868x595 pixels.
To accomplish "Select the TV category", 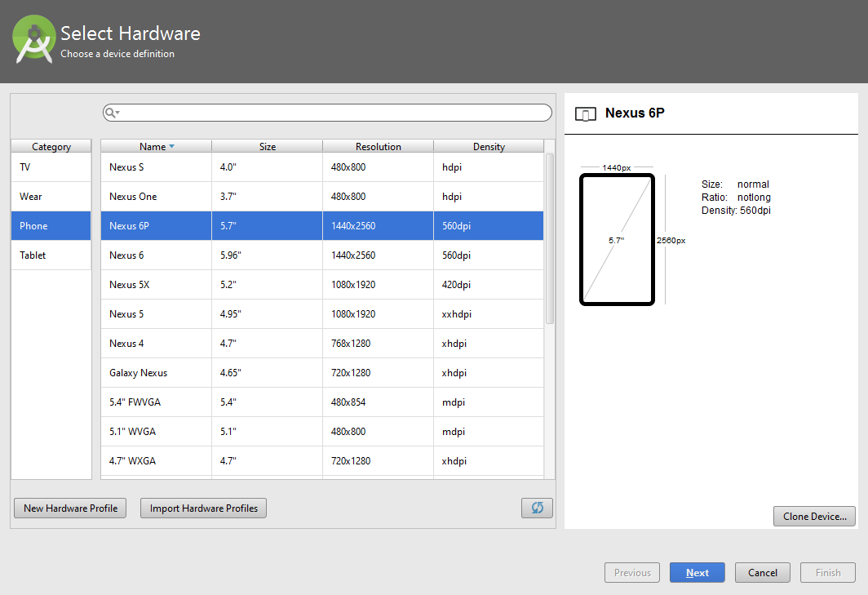I will click(51, 167).
